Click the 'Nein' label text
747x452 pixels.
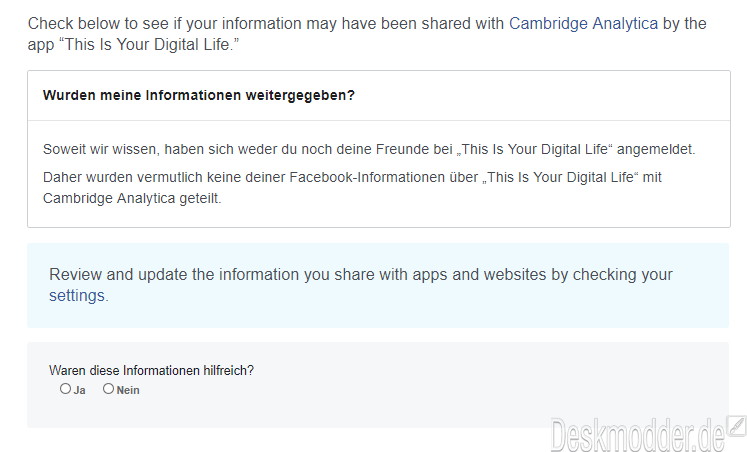click(128, 390)
